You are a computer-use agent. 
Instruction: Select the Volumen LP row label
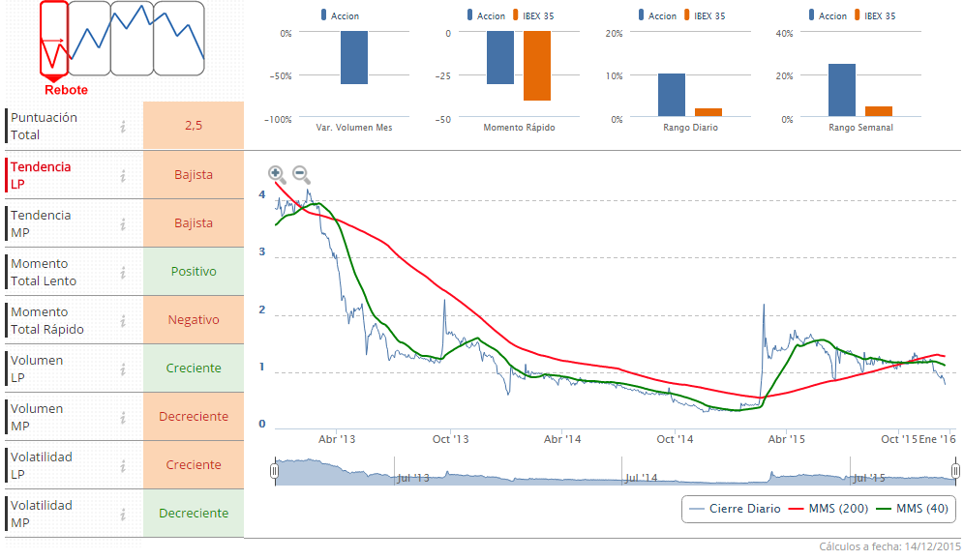37,368
